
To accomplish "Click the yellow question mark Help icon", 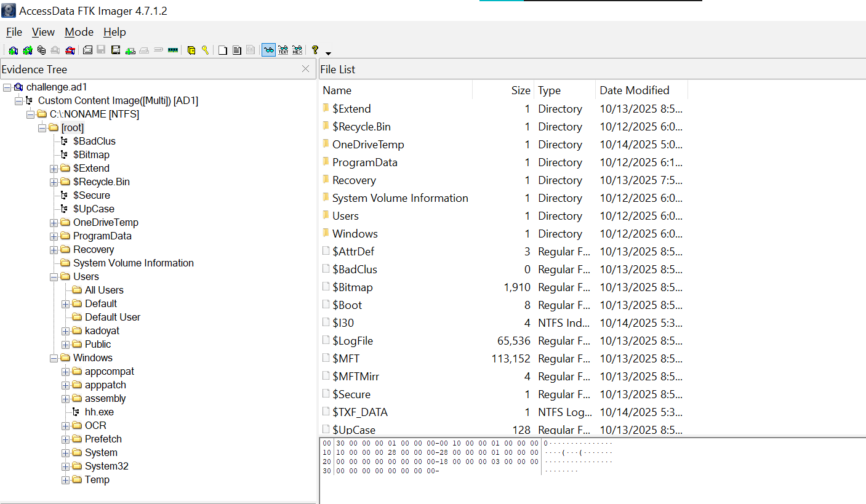I will point(315,50).
